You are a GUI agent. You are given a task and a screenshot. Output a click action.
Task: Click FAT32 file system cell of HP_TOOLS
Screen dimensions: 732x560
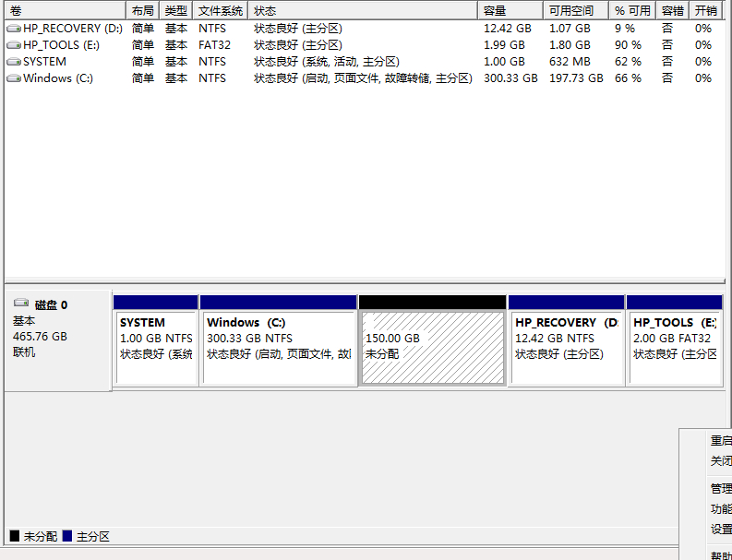[214, 45]
